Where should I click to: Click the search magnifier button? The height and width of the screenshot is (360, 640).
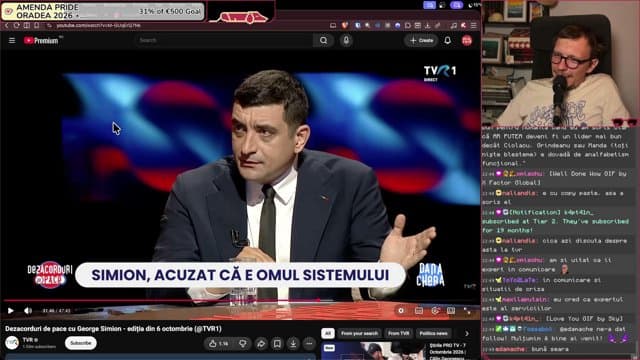point(324,40)
